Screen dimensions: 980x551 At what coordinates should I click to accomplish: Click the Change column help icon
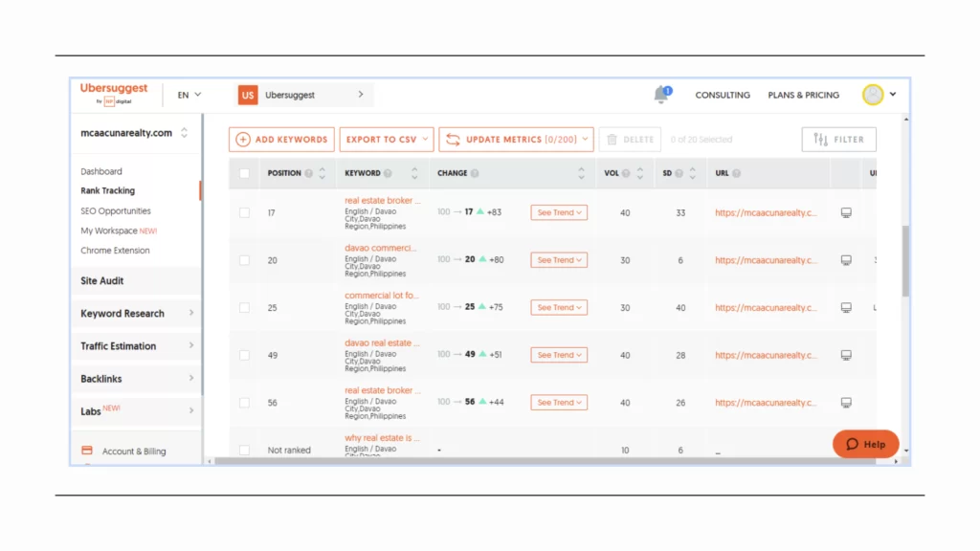(475, 173)
